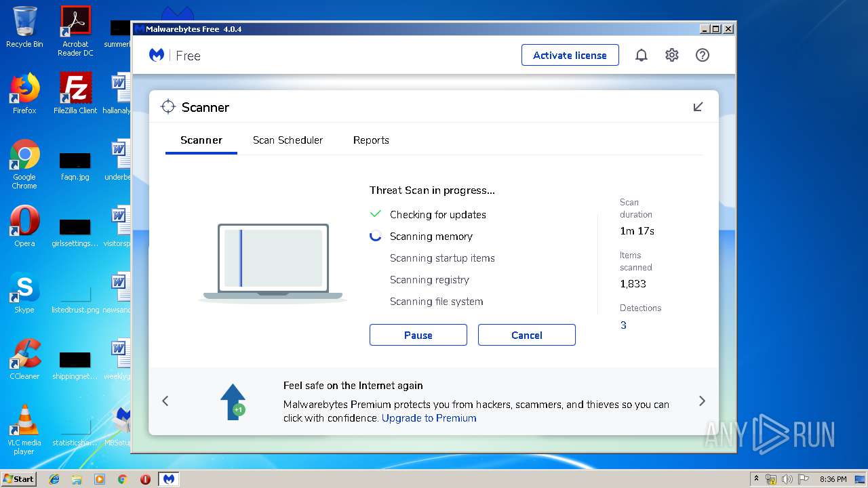Select the Acrobat Reader DC desktop icon
The width and height of the screenshot is (868, 488).
click(75, 30)
